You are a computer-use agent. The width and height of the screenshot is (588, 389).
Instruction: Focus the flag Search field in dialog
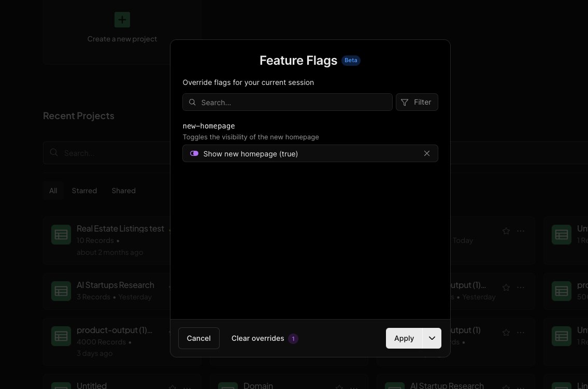[287, 102]
